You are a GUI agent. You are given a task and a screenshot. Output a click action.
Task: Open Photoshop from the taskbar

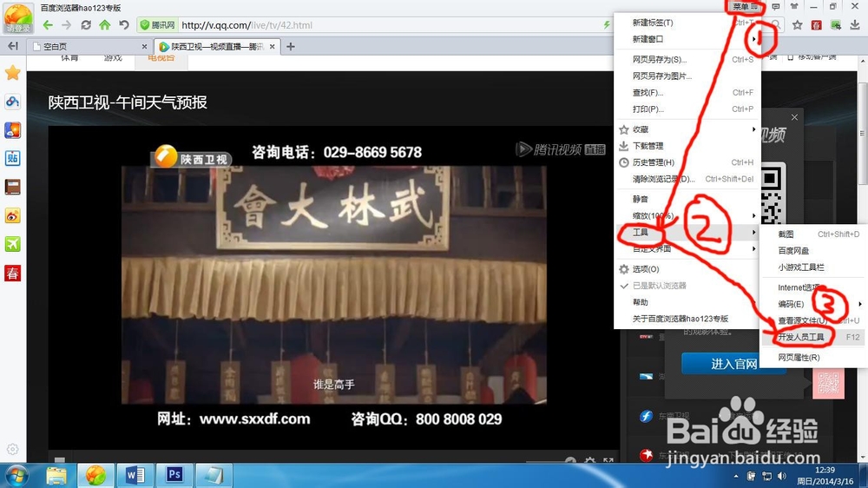click(174, 475)
